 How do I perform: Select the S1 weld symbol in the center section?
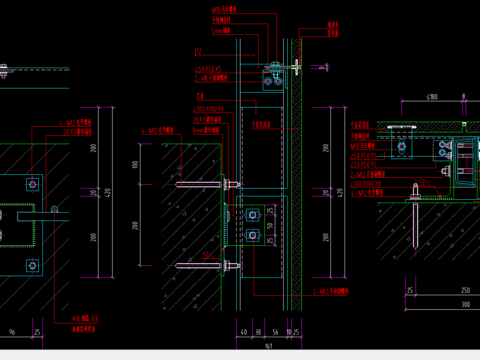(x=206, y=255)
